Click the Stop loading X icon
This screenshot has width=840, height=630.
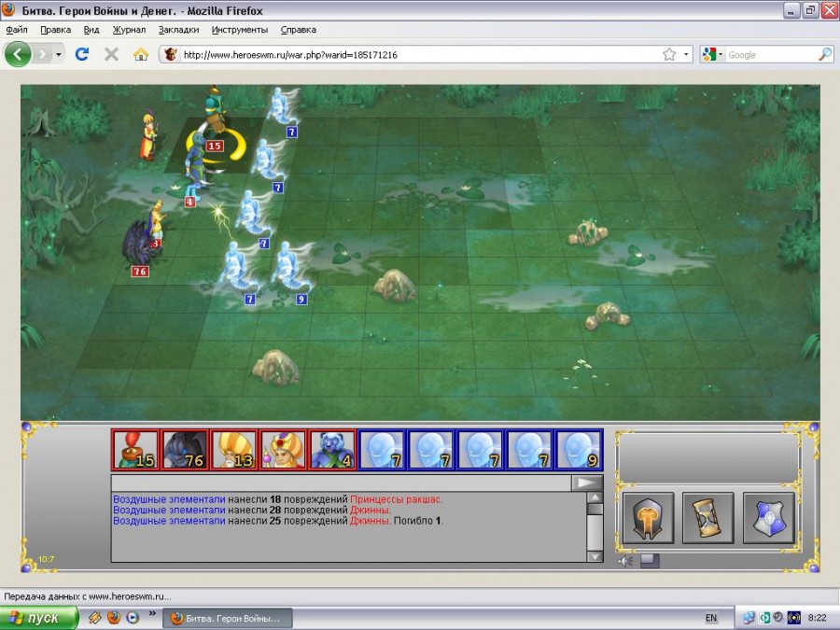click(111, 54)
